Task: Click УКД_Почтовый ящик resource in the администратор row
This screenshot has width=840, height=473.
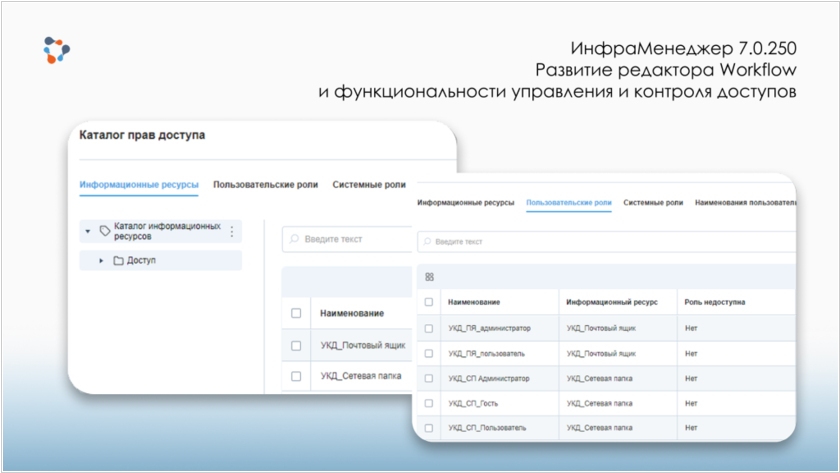Action: pos(601,328)
